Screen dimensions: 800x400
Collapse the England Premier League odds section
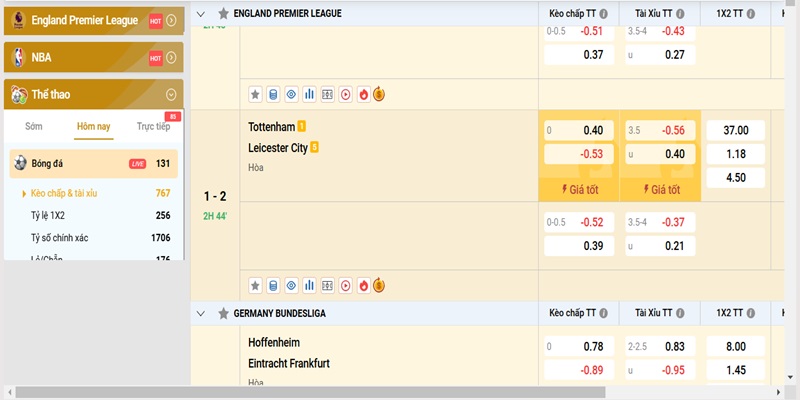pyautogui.click(x=202, y=14)
